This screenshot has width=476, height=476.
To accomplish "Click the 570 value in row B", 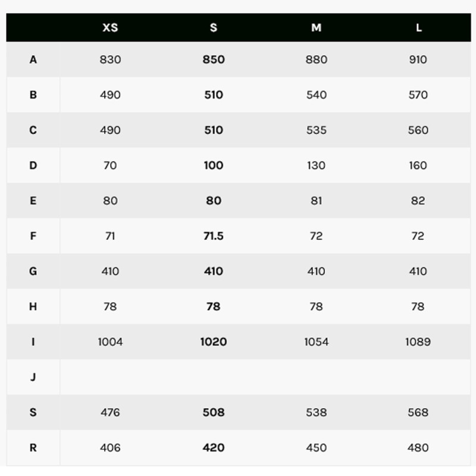I will [x=418, y=95].
